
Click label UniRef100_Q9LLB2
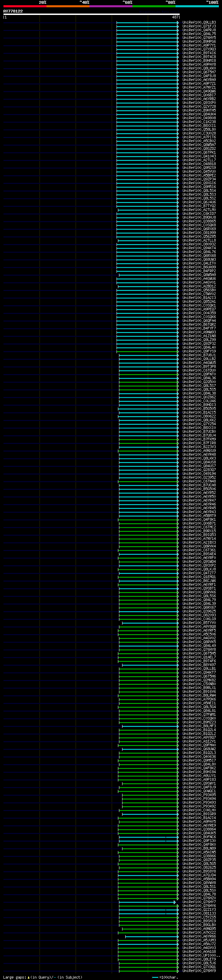199,359
